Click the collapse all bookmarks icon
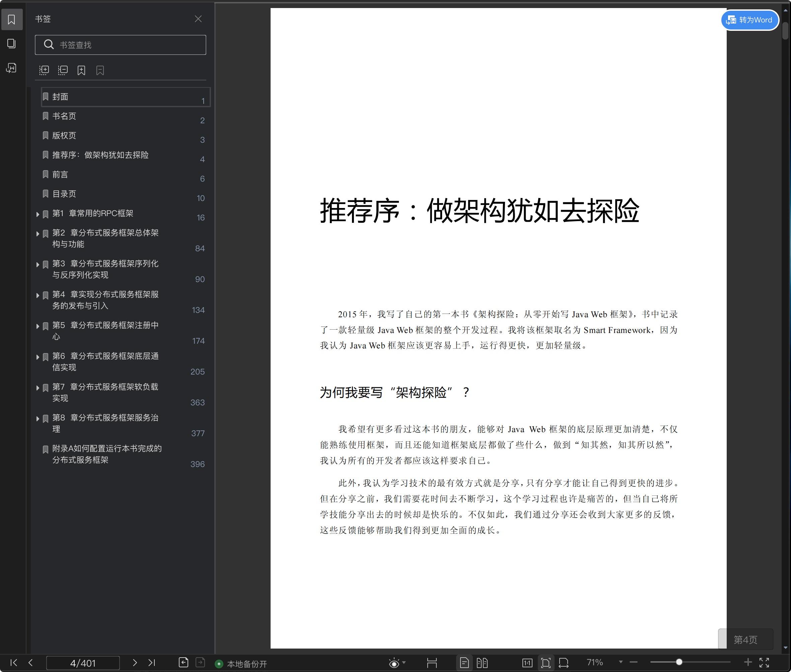This screenshot has height=672, width=791. [63, 70]
